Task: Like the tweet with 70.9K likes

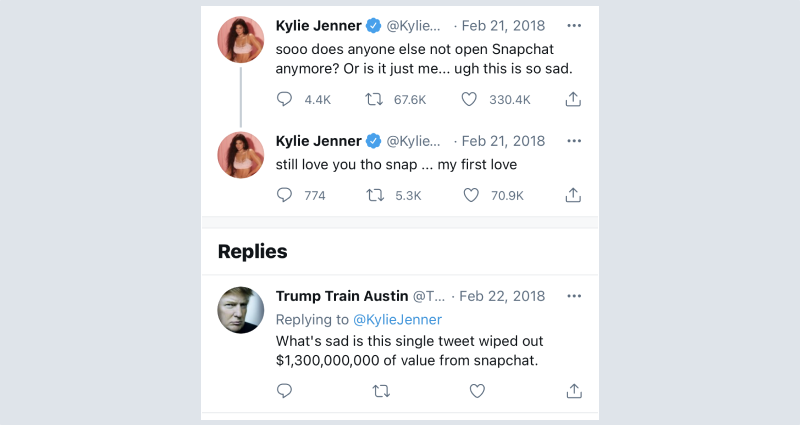Action: 471,195
